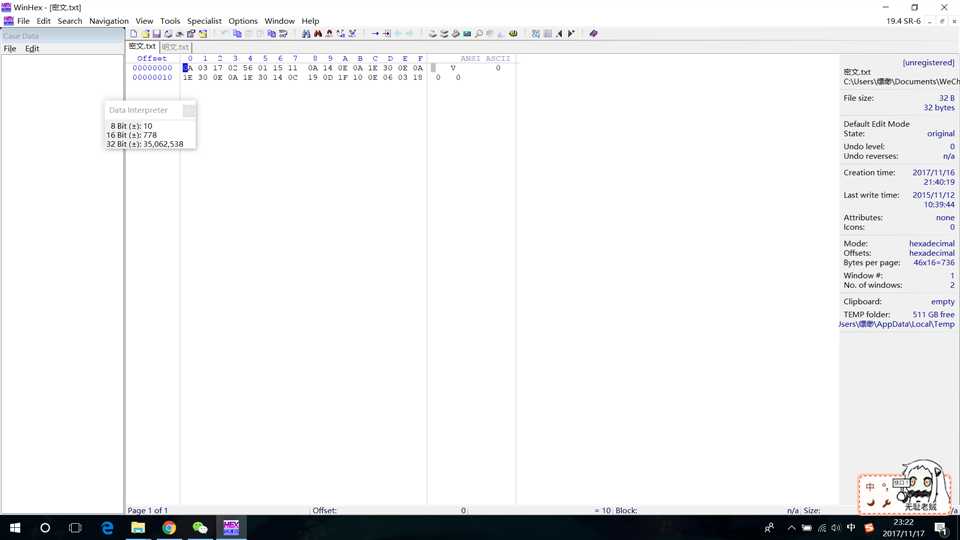
Task: Save the file with the floppy icon
Action: 157,34
